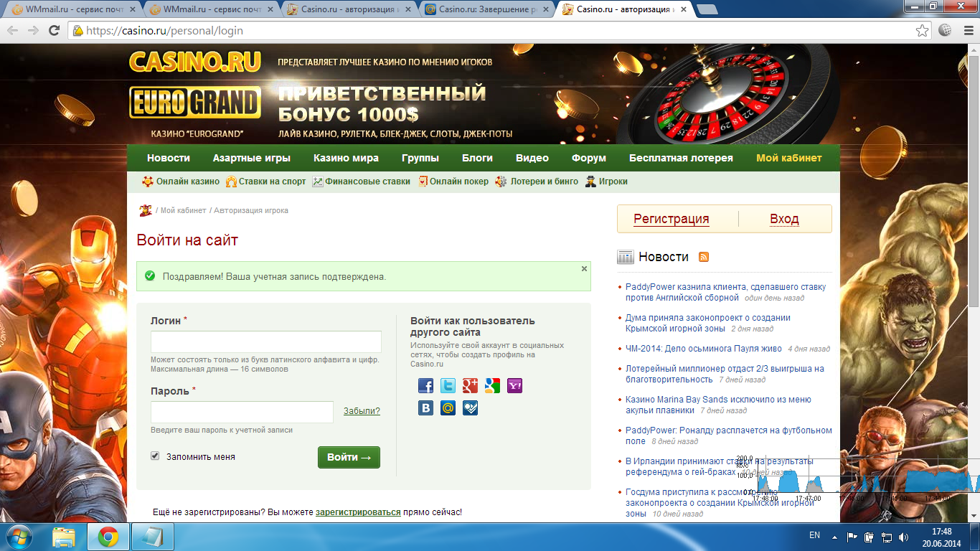Sign in with the Google account icon
Viewport: 980px width, 551px height.
point(493,386)
